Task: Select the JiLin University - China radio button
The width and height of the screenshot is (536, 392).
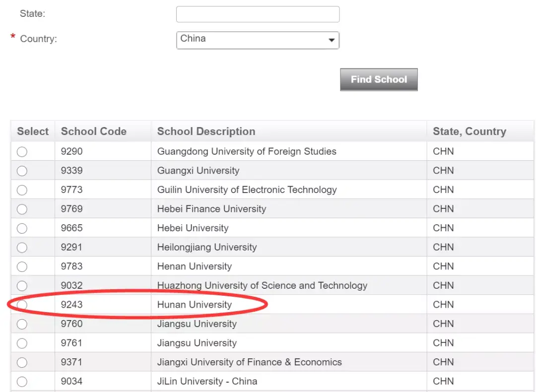Action: coord(22,382)
